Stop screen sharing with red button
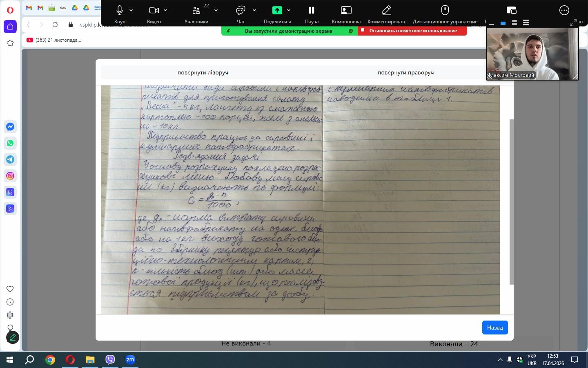The width and height of the screenshot is (588, 368). point(412,31)
